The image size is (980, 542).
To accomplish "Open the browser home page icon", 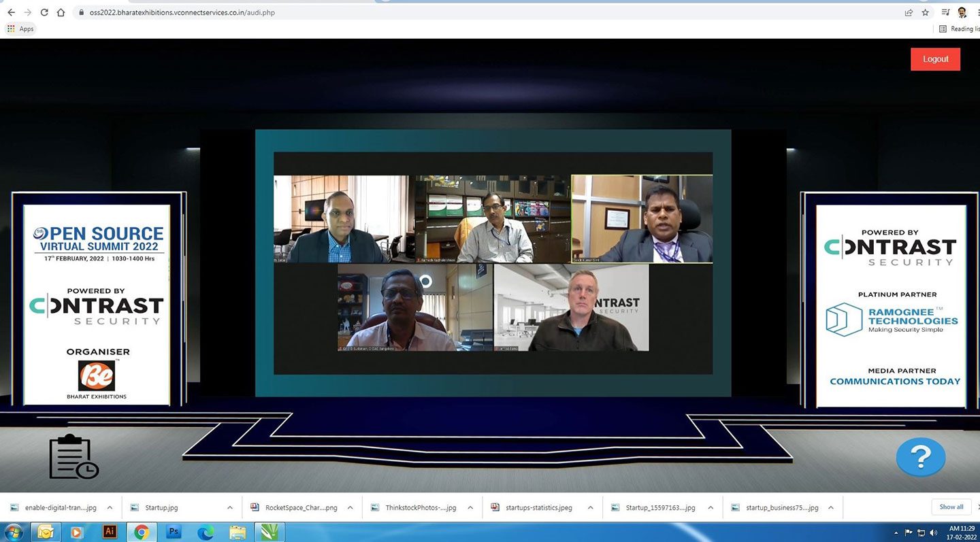I will pos(61,12).
